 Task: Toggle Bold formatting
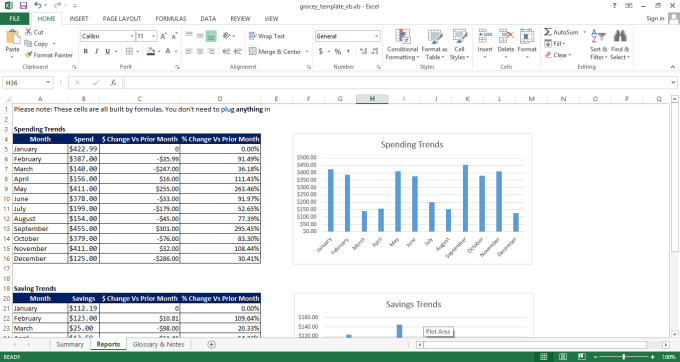pos(85,51)
